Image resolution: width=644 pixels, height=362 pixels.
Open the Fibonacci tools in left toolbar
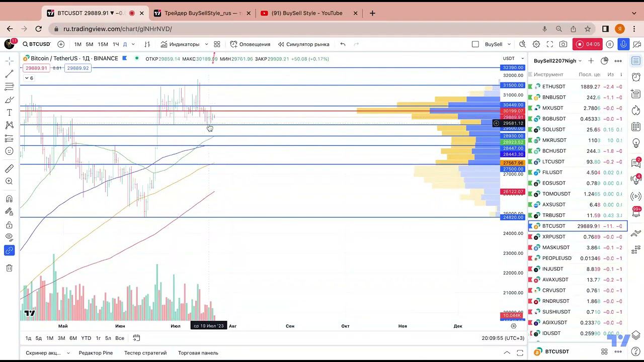[9, 86]
